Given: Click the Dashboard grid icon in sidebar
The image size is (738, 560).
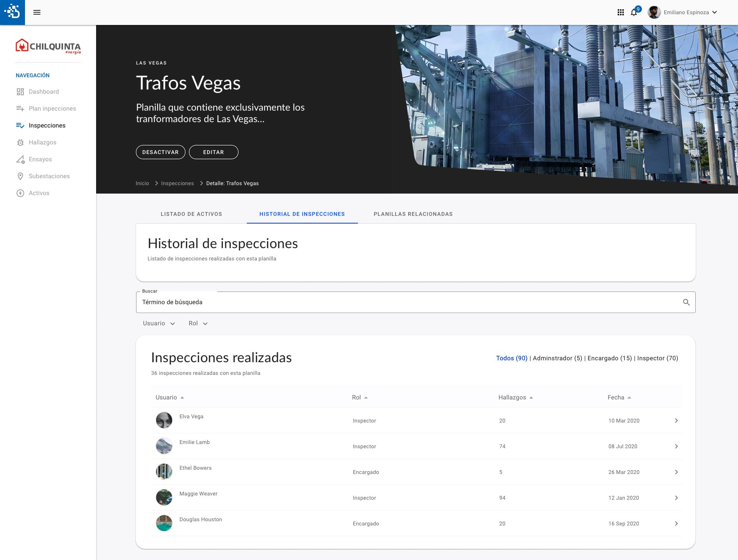Looking at the screenshot, I should [20, 92].
